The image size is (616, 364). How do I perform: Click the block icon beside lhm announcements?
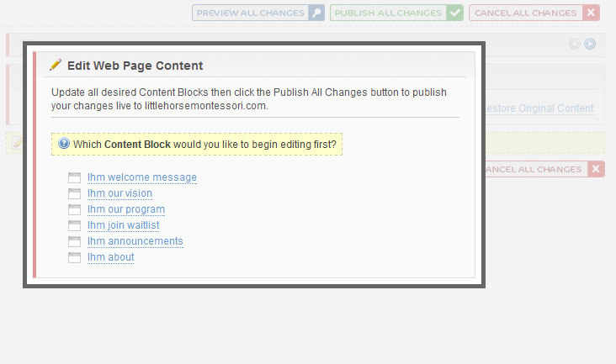pos(74,241)
